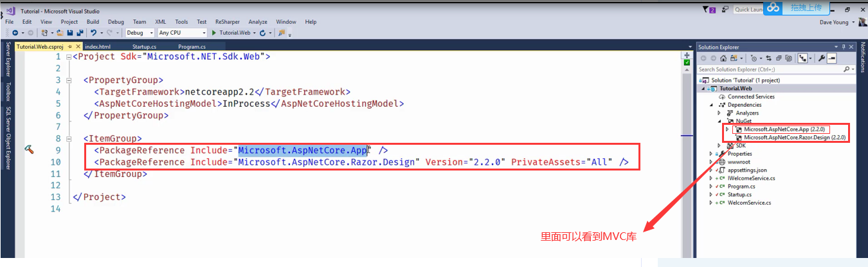Click the Undo arrow icon

point(93,33)
